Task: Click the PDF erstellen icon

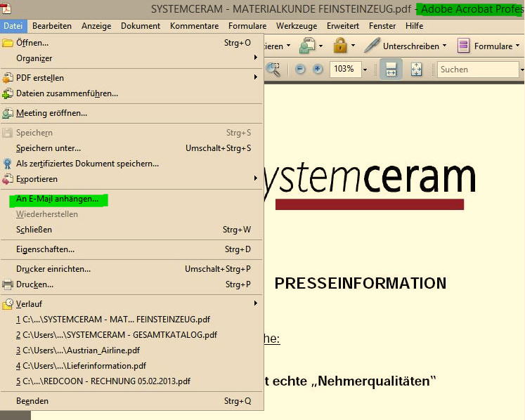Action: point(8,78)
